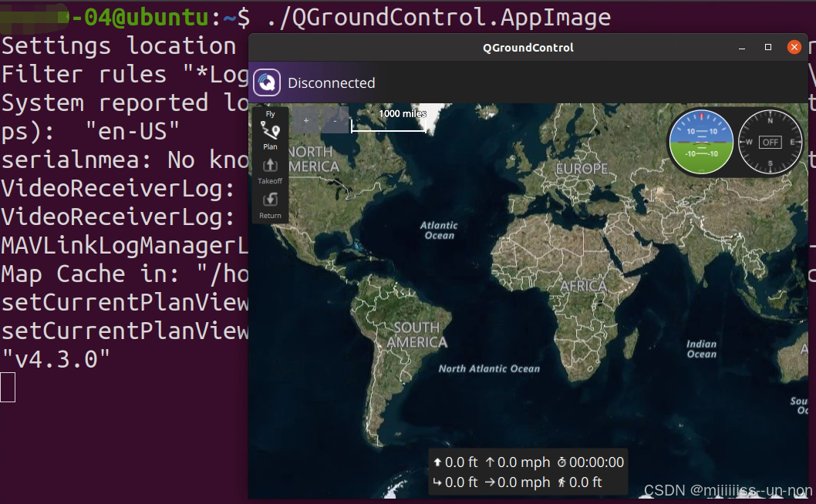This screenshot has width=816, height=504.
Task: Click the "en-US" locale line in terminal
Action: [x=90, y=131]
